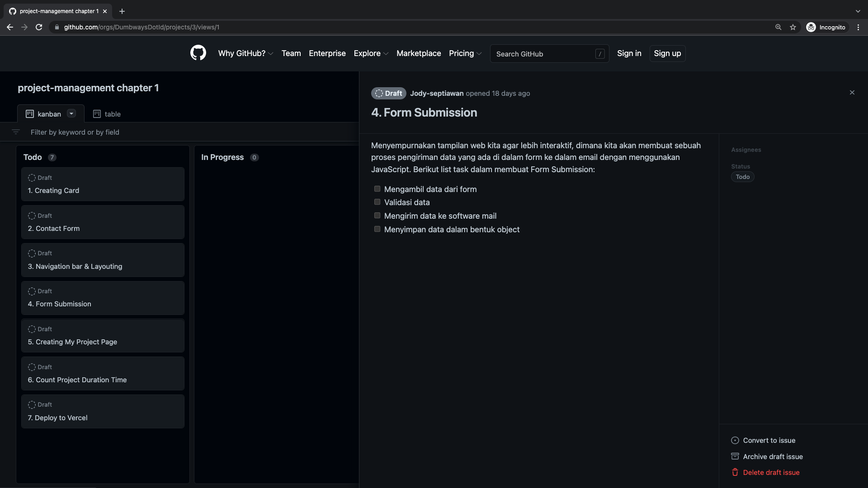Open the Marketplace menu item
The height and width of the screenshot is (488, 868).
419,53
